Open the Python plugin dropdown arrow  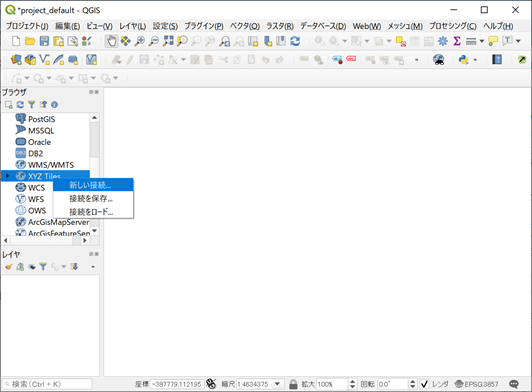pyautogui.click(x=475, y=60)
